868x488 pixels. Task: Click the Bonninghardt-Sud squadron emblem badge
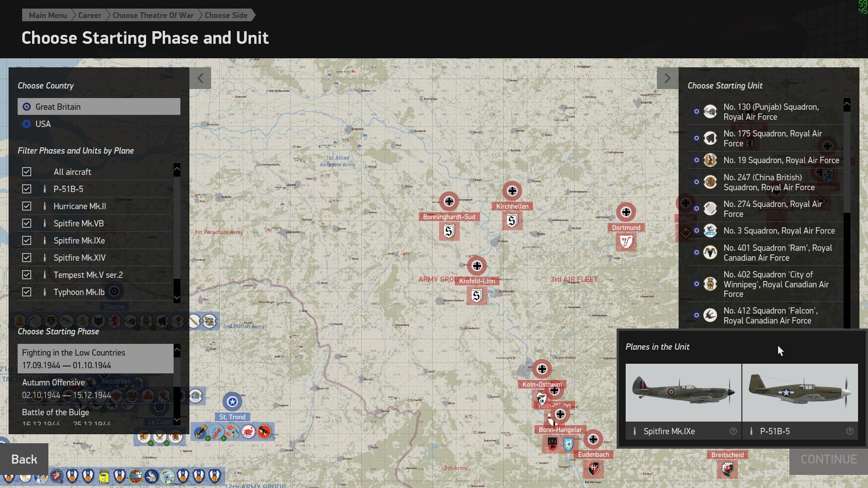point(448,231)
